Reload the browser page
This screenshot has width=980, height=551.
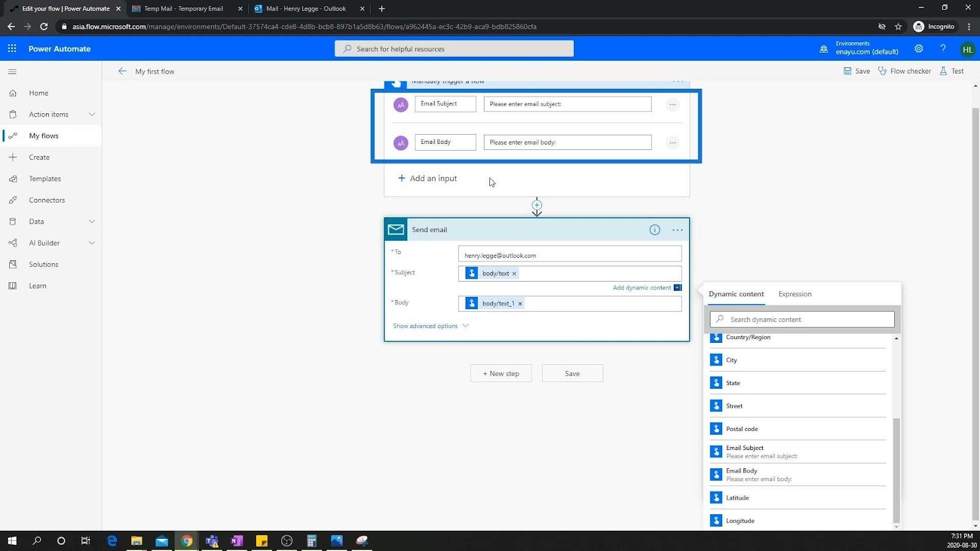[43, 26]
